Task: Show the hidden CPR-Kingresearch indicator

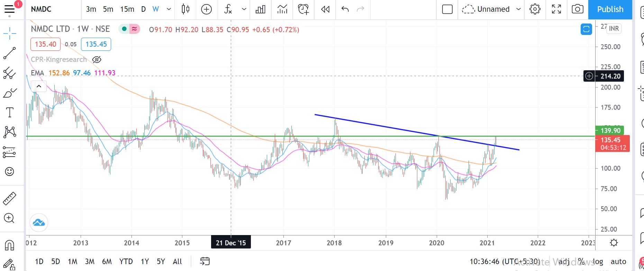Action: coord(97,59)
